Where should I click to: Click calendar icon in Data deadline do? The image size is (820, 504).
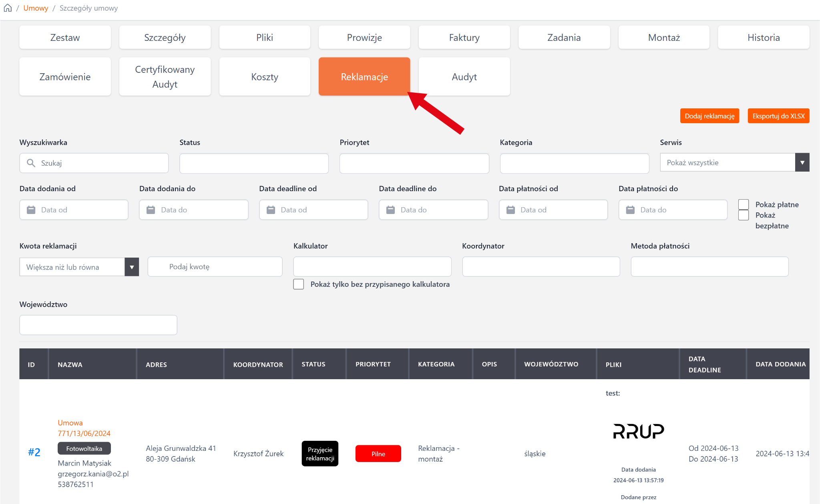click(390, 210)
